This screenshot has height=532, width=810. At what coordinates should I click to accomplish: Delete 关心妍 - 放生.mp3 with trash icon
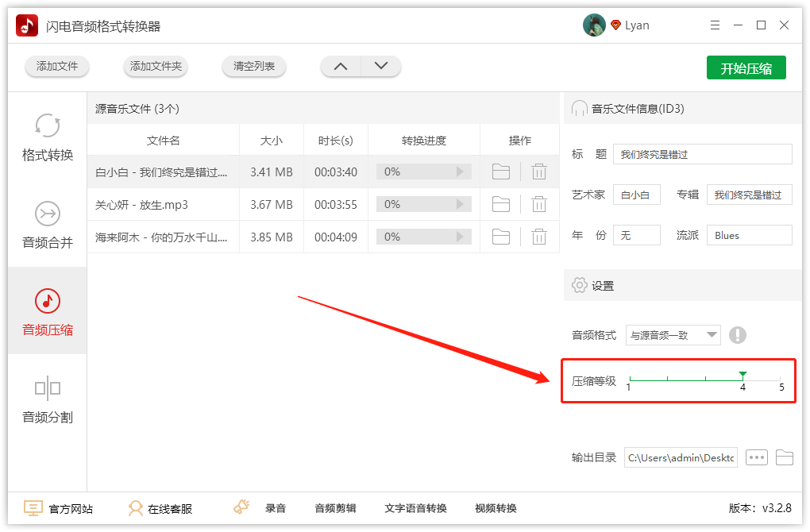point(538,205)
